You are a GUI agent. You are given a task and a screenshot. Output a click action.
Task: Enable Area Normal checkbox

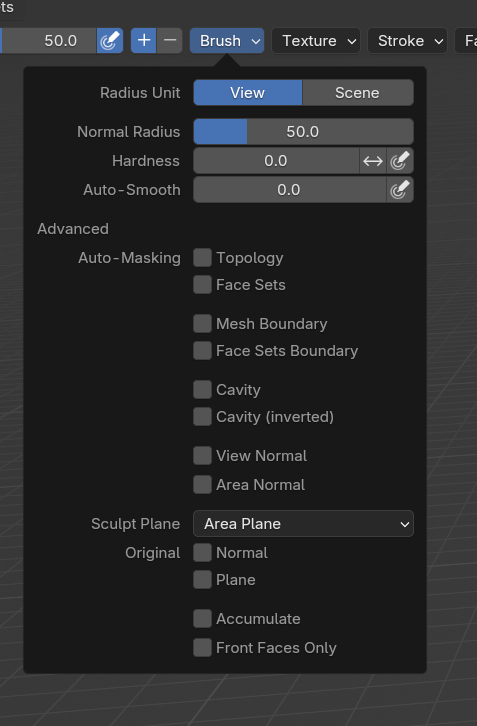click(x=202, y=485)
